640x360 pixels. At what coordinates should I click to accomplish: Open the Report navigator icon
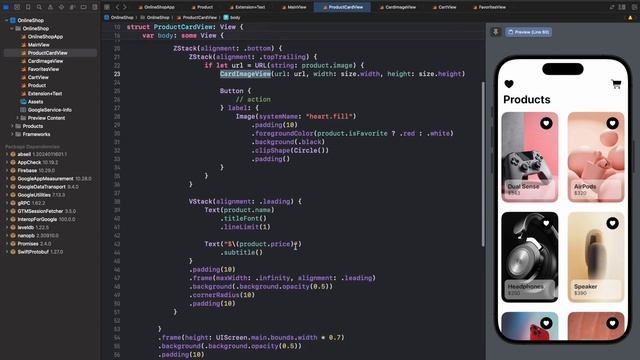[94, 7]
